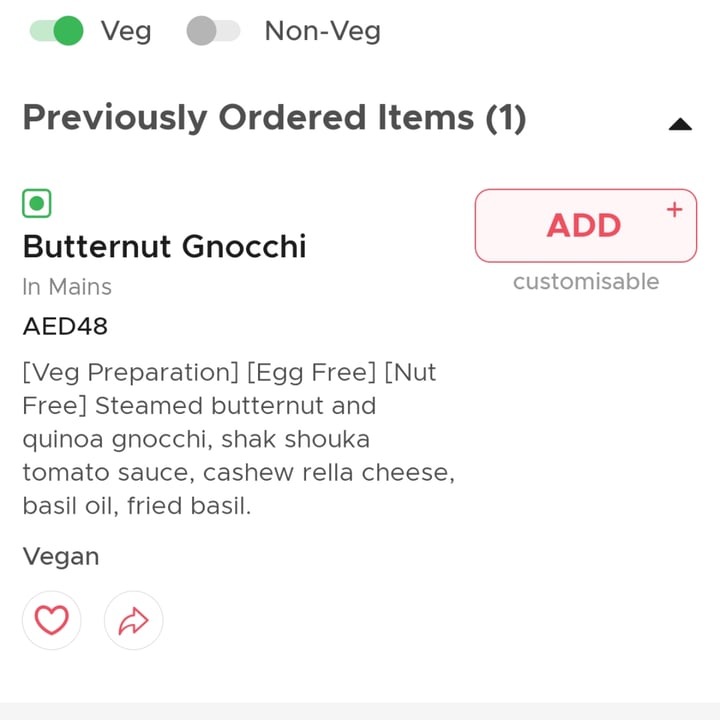Screen dimensions: 720x720
Task: Collapse the section with the black triangle arrow
Action: point(680,124)
